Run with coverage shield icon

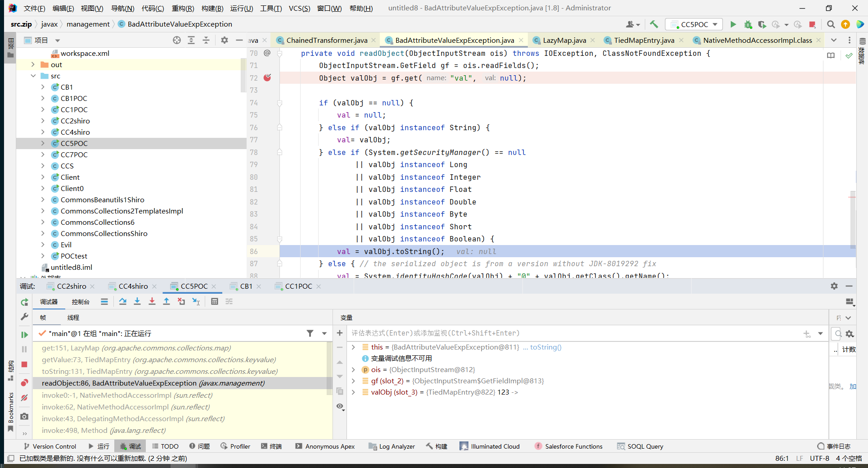[x=762, y=24]
